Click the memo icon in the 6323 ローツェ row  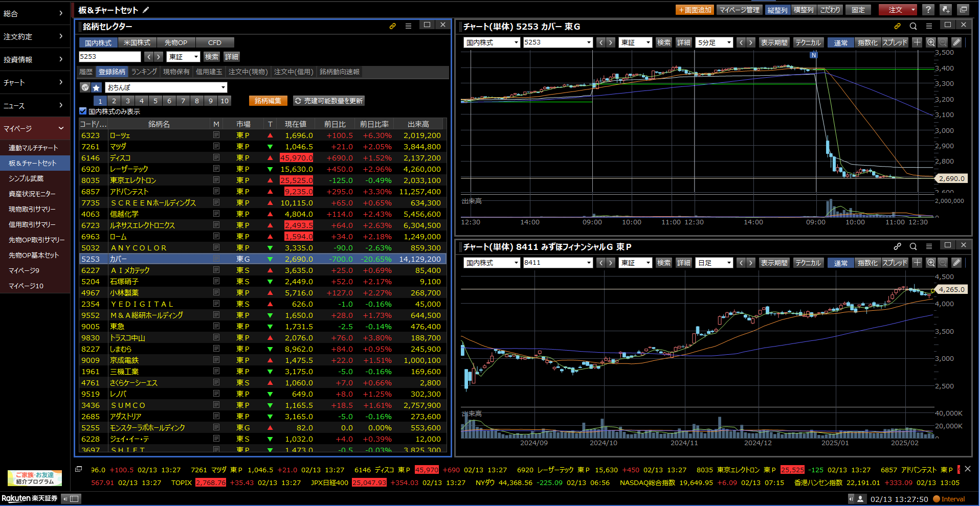(x=216, y=135)
